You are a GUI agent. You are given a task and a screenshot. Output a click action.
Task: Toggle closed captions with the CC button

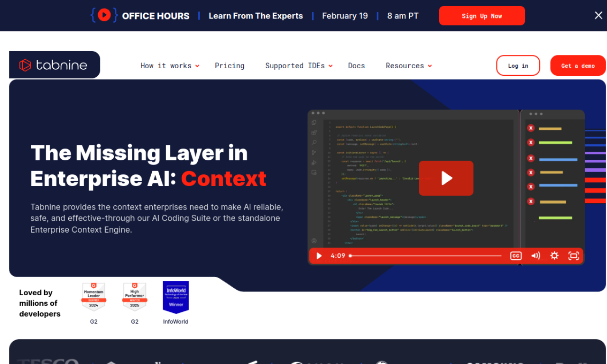tap(515, 255)
